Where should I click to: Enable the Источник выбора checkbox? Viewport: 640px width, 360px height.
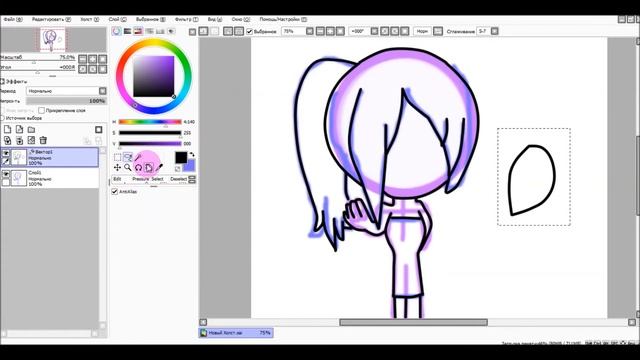tap(2, 118)
